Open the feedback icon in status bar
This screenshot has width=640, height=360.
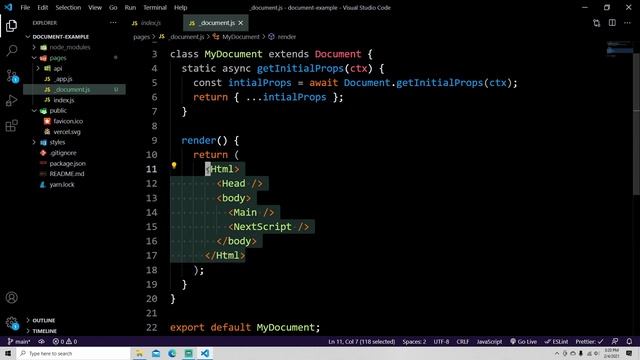click(615, 342)
